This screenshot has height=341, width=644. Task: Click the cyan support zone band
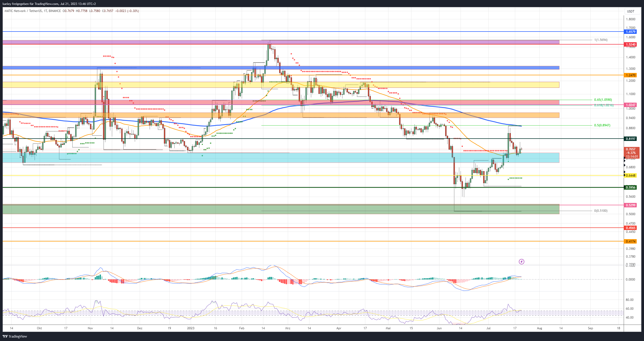281,158
